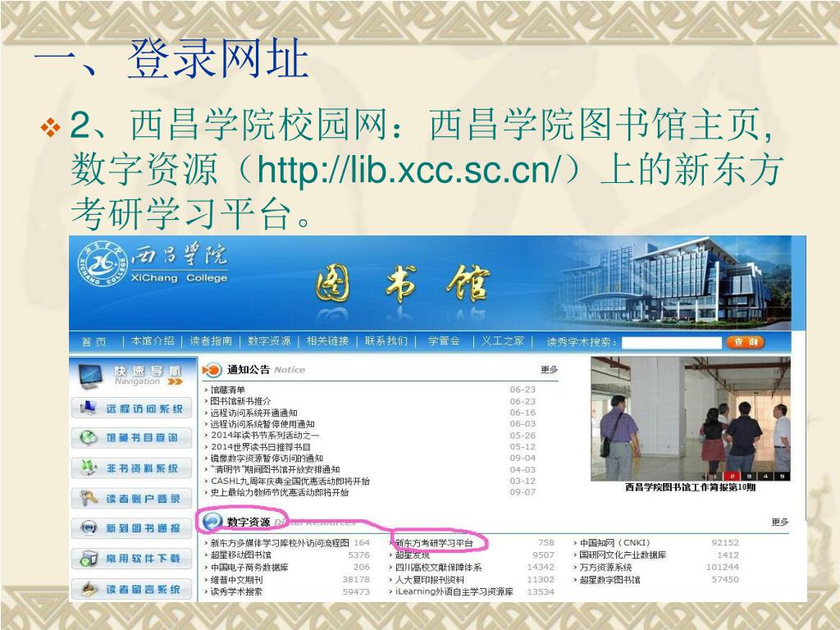Open 中国电子商务数据库 resource link
The height and width of the screenshot is (630, 840).
[249, 567]
